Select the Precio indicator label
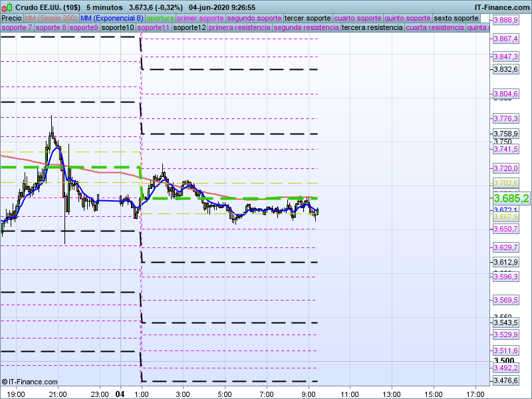 (11, 18)
